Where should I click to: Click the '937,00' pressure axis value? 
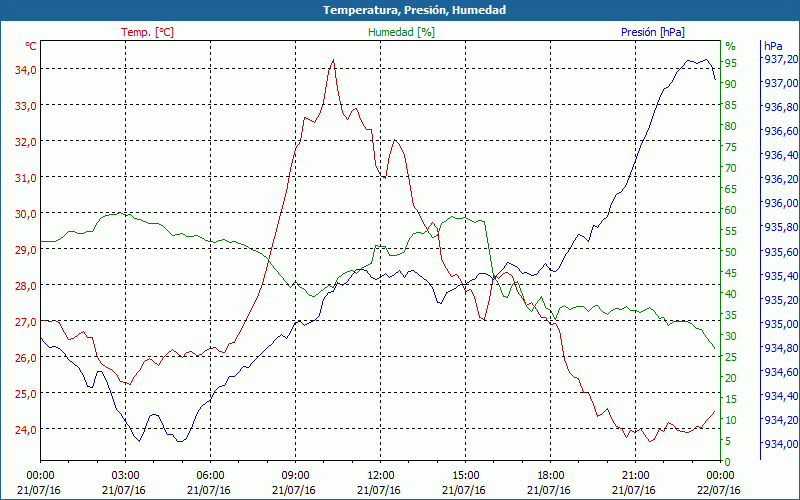[781, 84]
